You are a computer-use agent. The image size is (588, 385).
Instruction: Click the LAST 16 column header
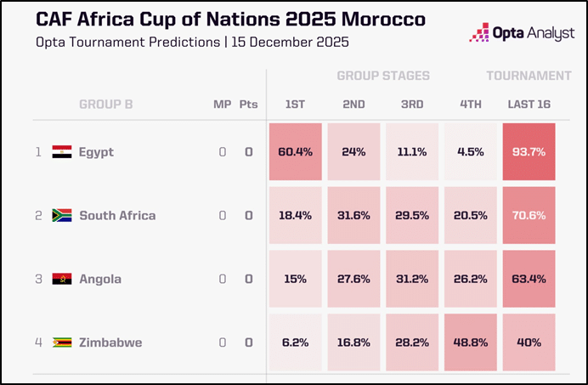click(x=529, y=105)
